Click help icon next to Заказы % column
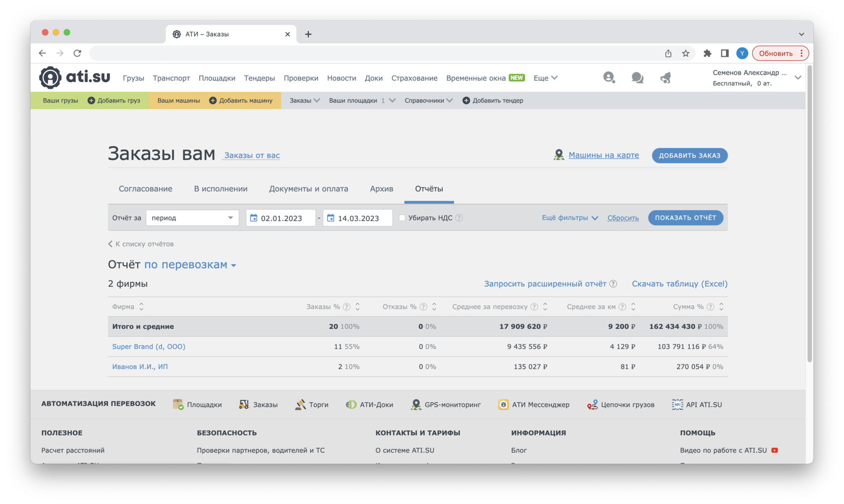This screenshot has height=504, width=844. [x=347, y=307]
